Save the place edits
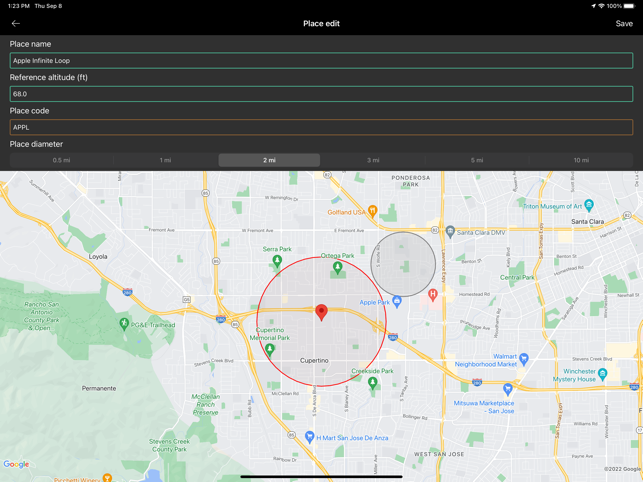This screenshot has width=643, height=482. pos(624,24)
